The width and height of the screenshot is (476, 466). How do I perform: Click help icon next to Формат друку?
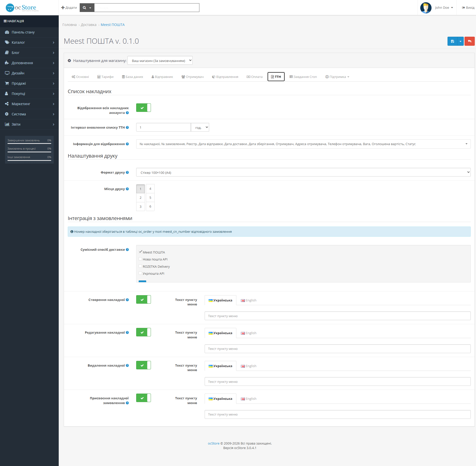pyautogui.click(x=127, y=173)
